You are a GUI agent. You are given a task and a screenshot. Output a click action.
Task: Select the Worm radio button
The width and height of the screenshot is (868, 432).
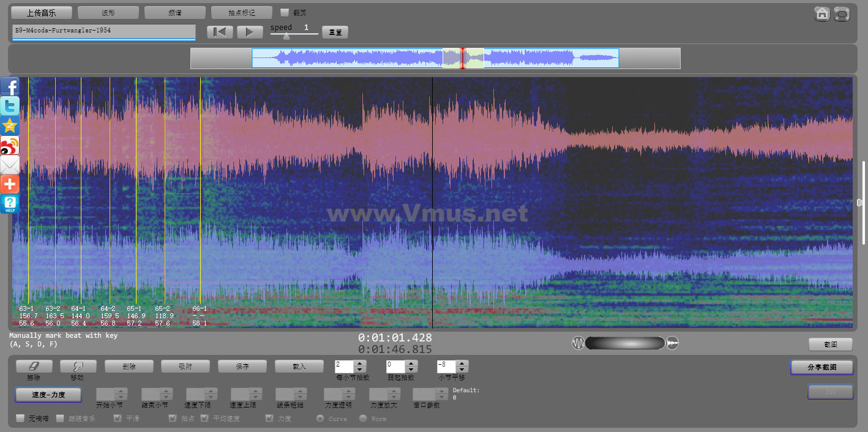363,419
